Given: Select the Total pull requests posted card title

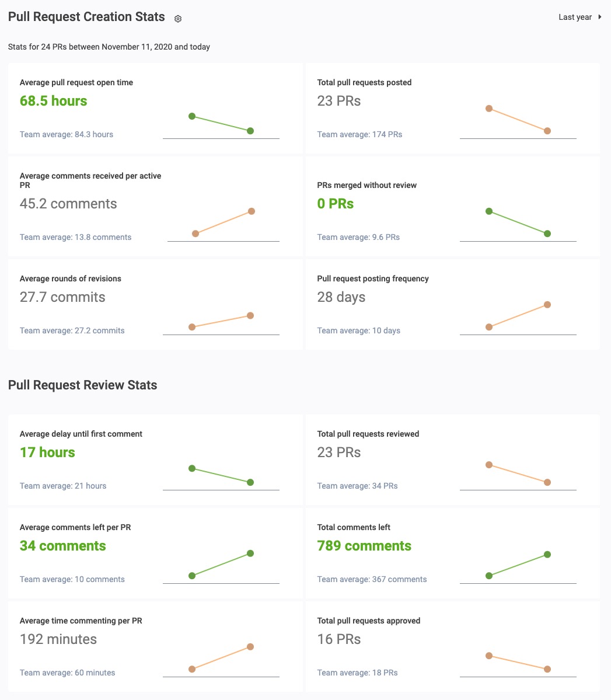Looking at the screenshot, I should click(x=364, y=83).
